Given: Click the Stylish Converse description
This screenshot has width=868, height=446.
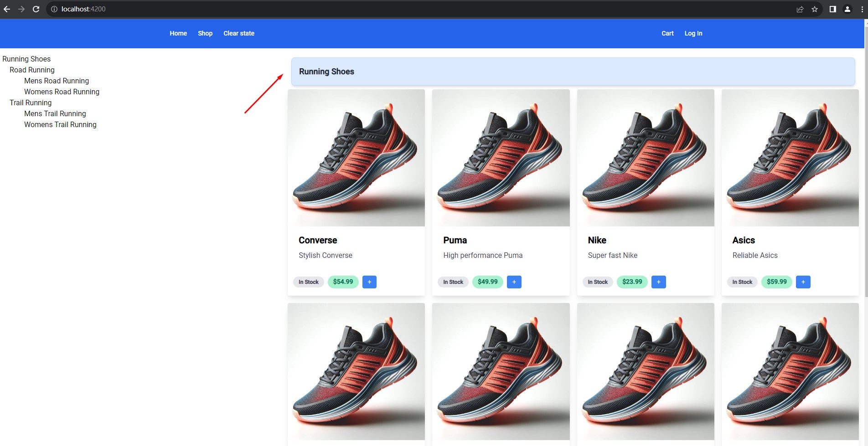Looking at the screenshot, I should (325, 256).
